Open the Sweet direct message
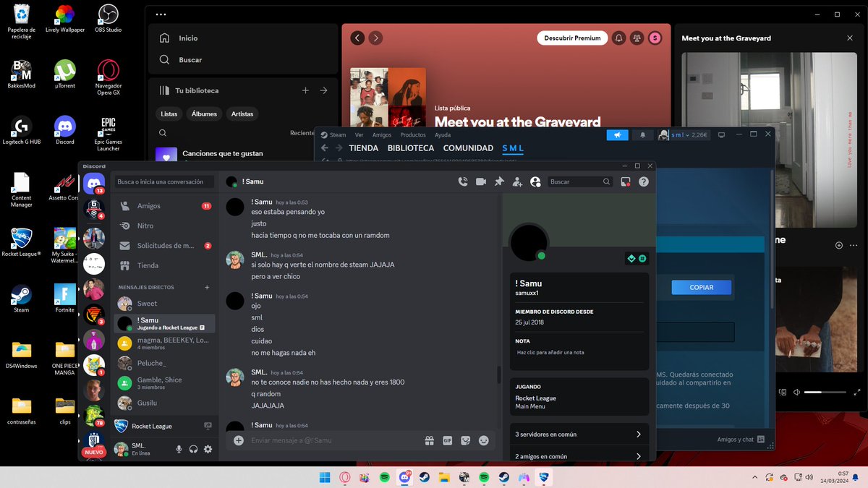868x488 pixels. pos(165,304)
